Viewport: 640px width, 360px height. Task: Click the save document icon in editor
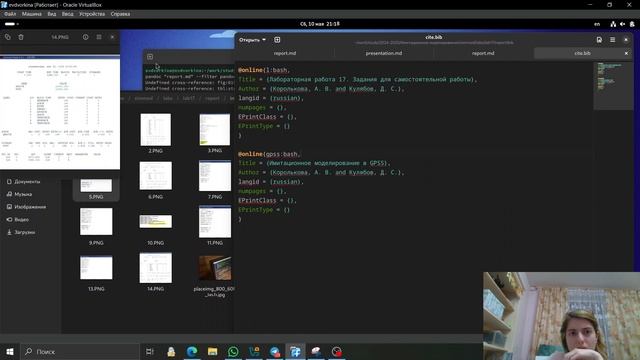pyautogui.click(x=599, y=40)
